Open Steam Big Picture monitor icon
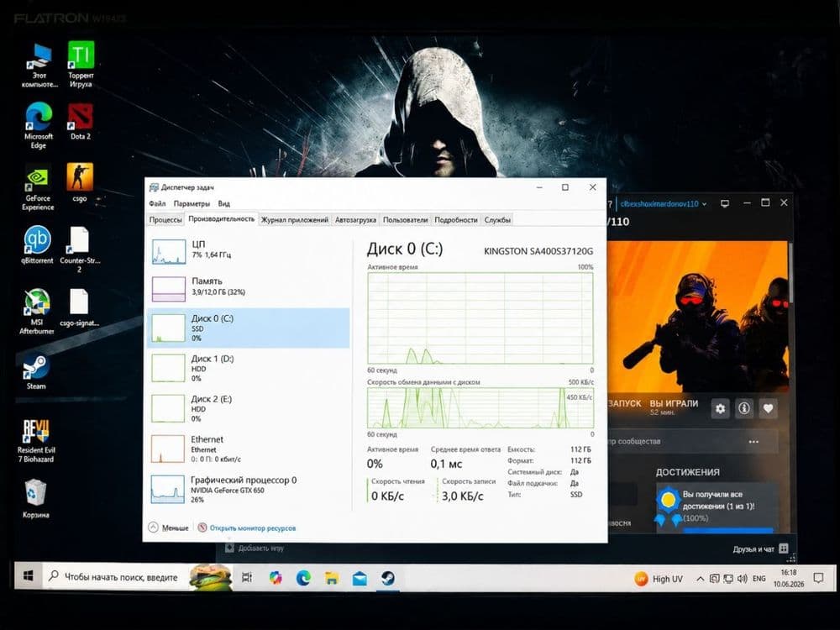This screenshot has height=630, width=840. [725, 203]
